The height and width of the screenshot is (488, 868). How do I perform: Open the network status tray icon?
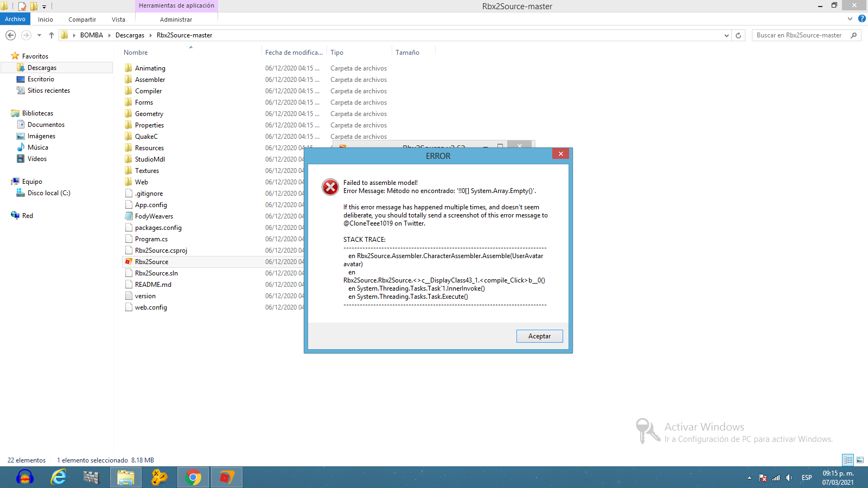pos(776,478)
